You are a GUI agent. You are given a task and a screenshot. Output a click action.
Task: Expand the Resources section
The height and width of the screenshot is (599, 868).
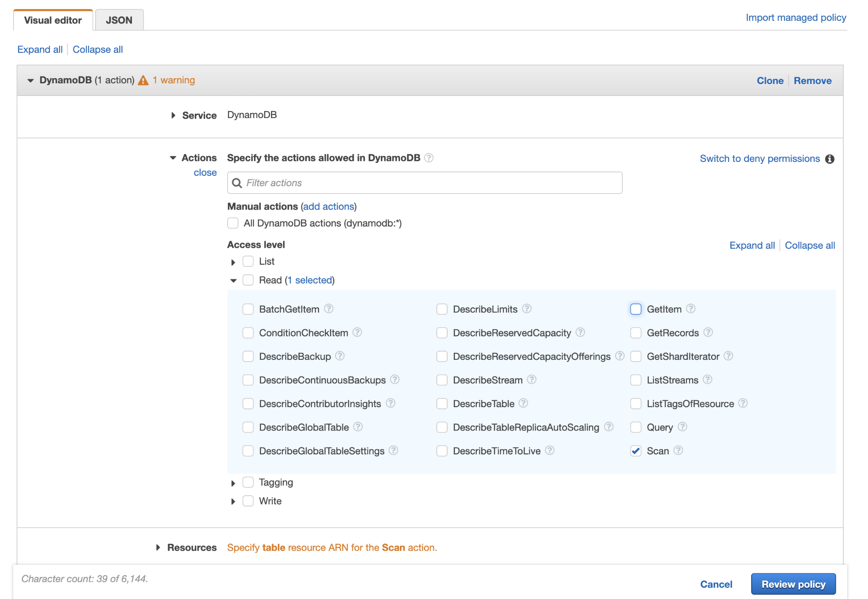(x=158, y=547)
